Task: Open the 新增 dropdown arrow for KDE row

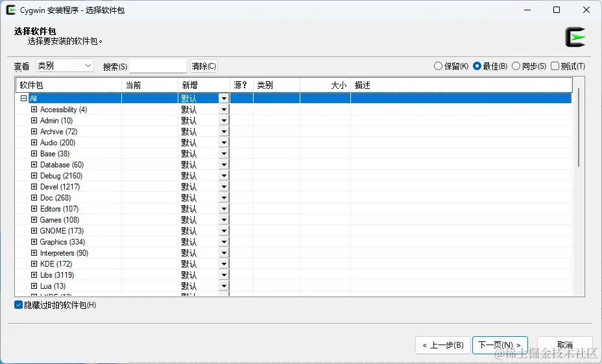Action: pyautogui.click(x=224, y=264)
